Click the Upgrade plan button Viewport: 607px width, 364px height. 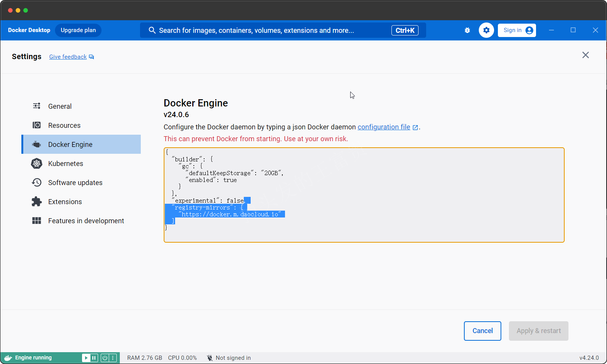coord(78,30)
